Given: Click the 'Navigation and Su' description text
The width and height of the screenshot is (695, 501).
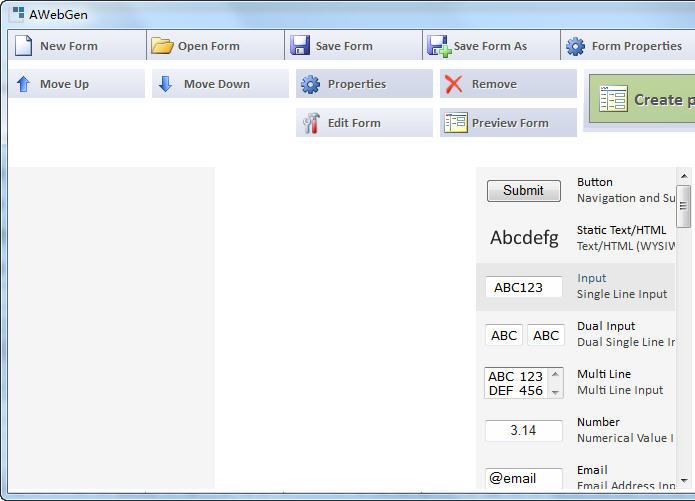Looking at the screenshot, I should 626,198.
